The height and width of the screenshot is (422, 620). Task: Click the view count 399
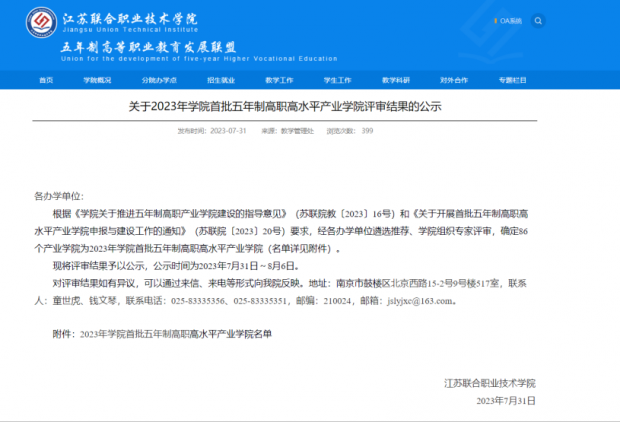coord(367,131)
